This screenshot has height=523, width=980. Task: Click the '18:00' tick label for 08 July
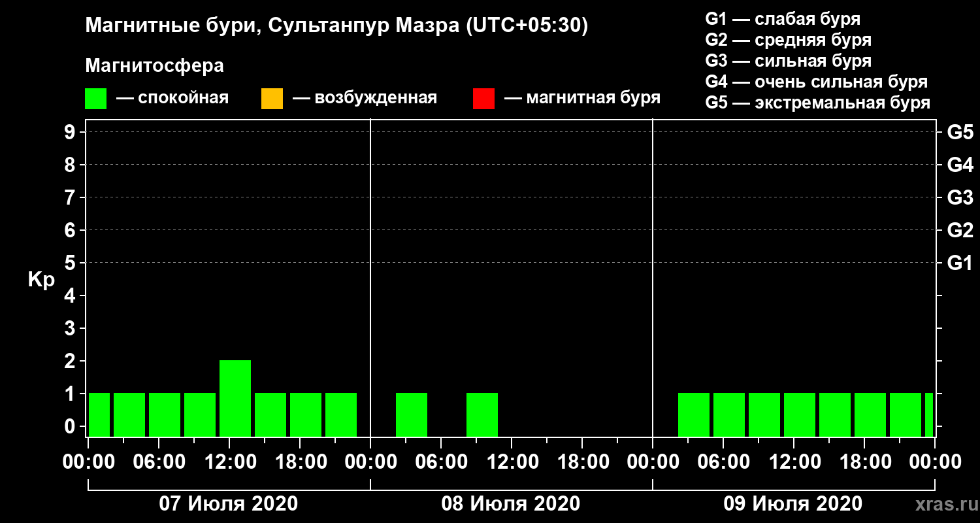(582, 462)
